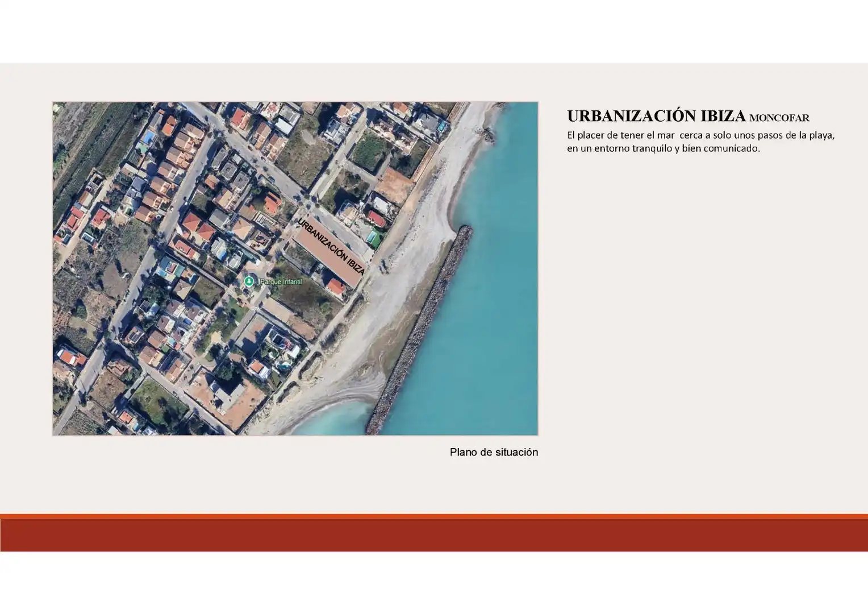This screenshot has height=614, width=868.
Task: Click the blue-roofed building in upper left
Action: click(x=148, y=137)
